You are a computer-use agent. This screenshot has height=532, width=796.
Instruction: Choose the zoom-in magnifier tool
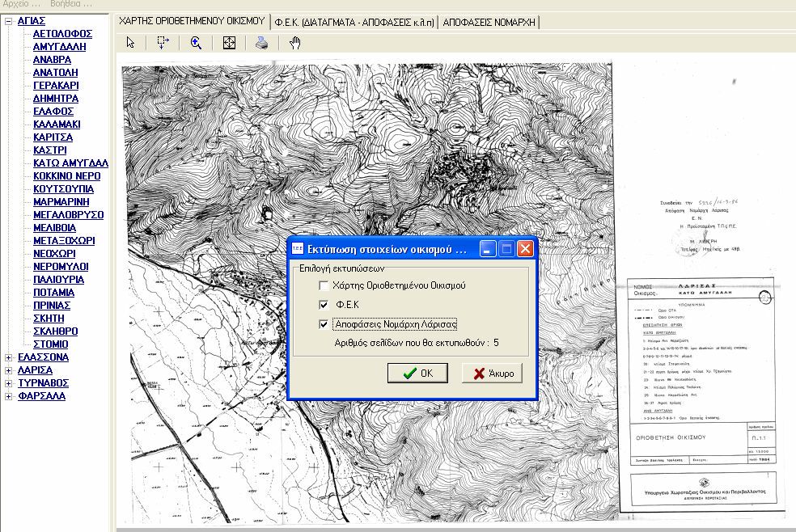click(x=196, y=43)
